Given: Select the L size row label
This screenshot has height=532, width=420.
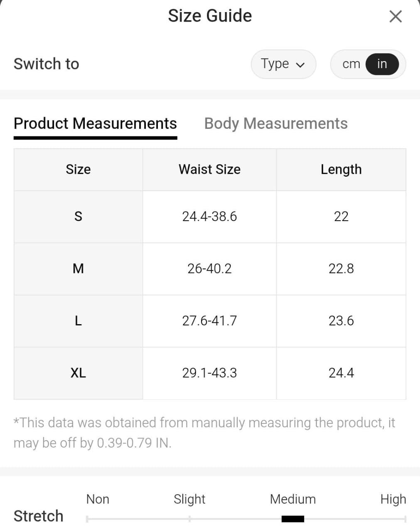Looking at the screenshot, I should pos(78,321).
